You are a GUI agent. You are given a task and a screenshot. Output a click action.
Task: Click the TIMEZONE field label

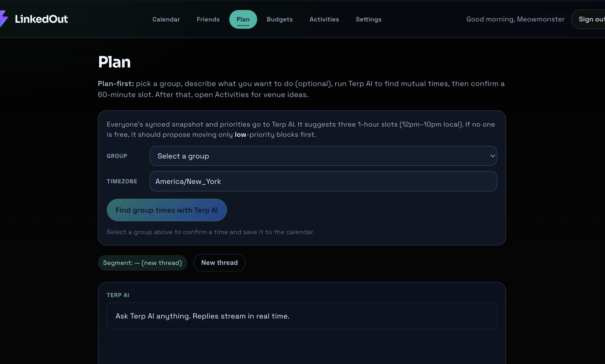point(122,181)
